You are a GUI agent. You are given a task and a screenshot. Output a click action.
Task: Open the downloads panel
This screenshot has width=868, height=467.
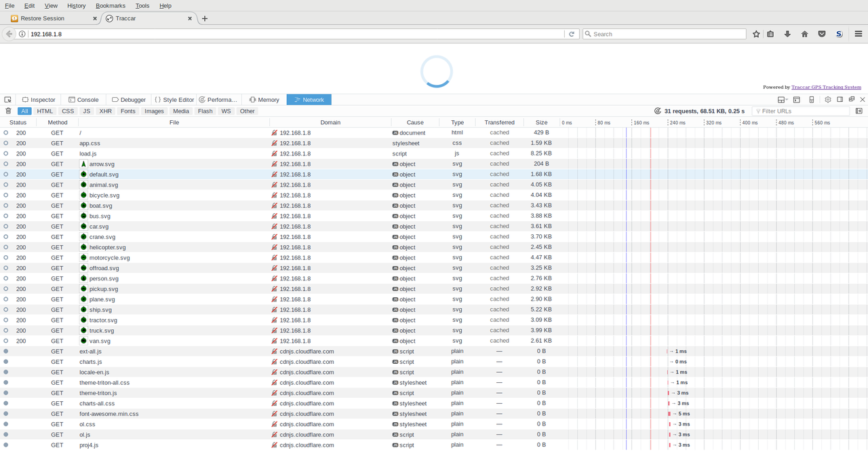(x=787, y=34)
